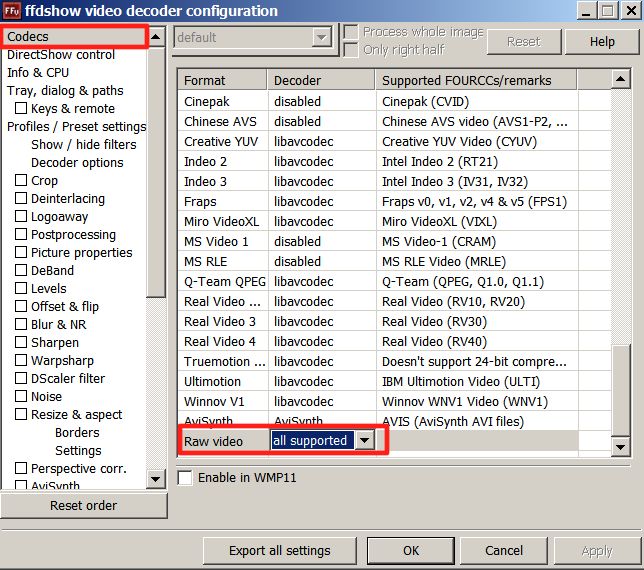Toggle the Deinterlacing checkbox

21,198
